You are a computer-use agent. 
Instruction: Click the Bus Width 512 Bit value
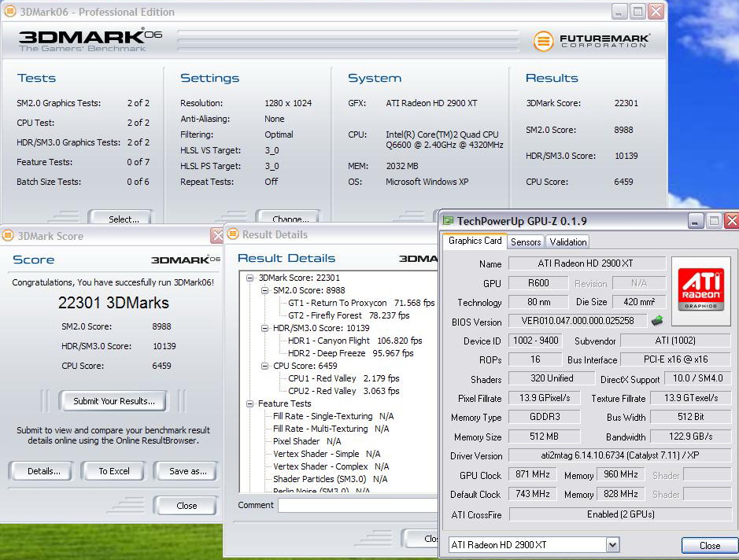coord(690,417)
